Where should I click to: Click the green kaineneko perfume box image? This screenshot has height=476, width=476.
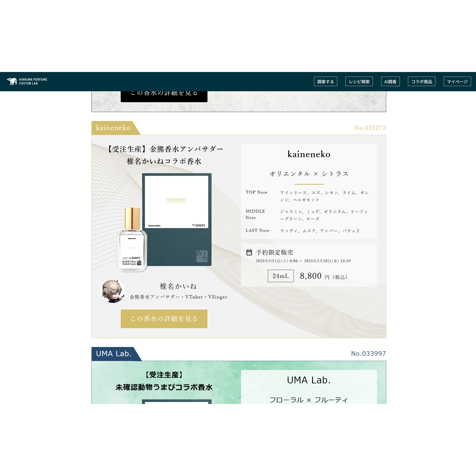pos(177,220)
